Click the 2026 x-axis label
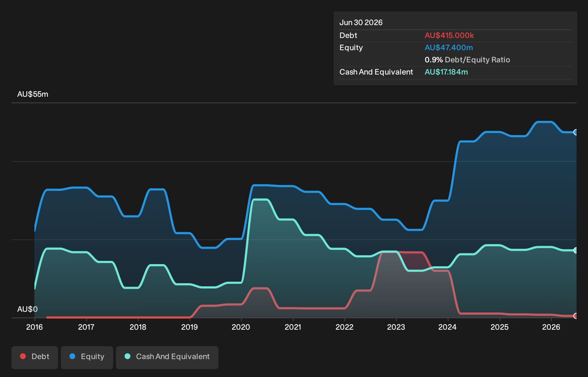 click(x=551, y=327)
